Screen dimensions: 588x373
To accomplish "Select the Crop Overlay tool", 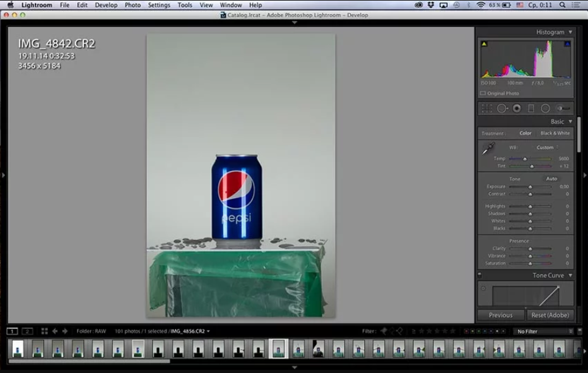I will (x=487, y=109).
